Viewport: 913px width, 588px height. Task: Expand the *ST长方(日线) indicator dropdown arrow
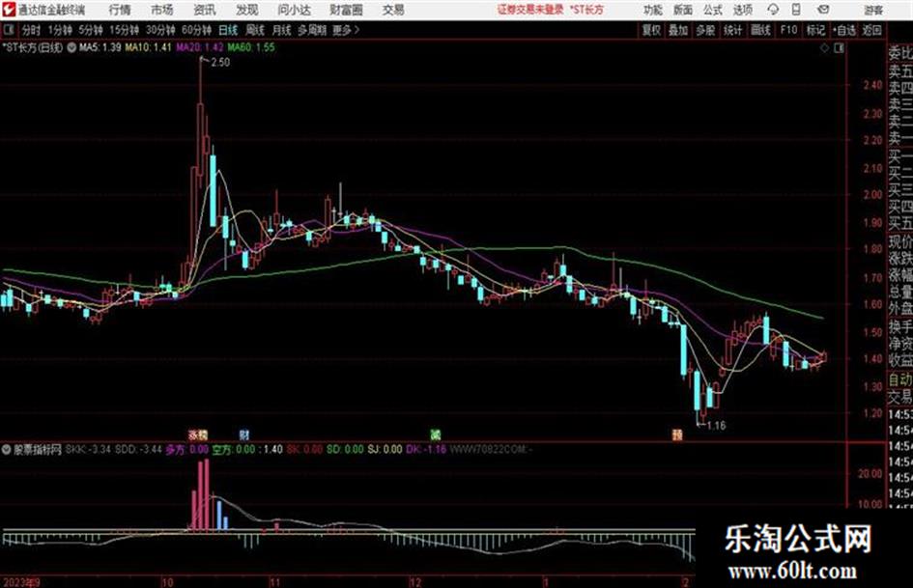pos(71,47)
